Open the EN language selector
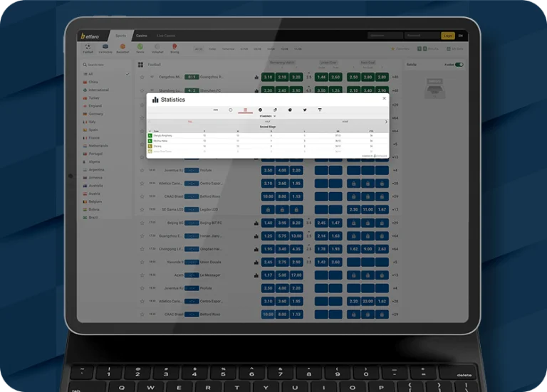This screenshot has height=392, width=547. (461, 36)
